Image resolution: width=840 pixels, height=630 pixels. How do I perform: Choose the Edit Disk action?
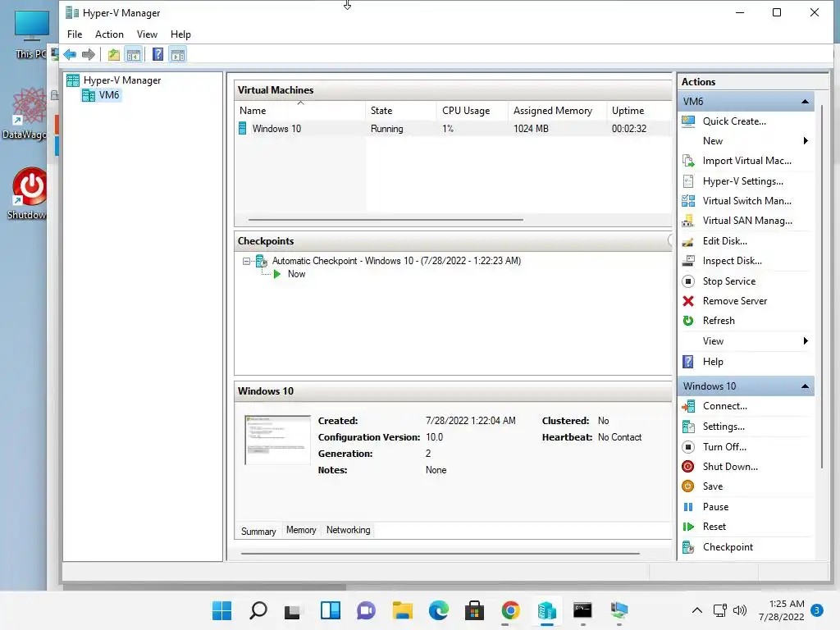click(x=724, y=241)
